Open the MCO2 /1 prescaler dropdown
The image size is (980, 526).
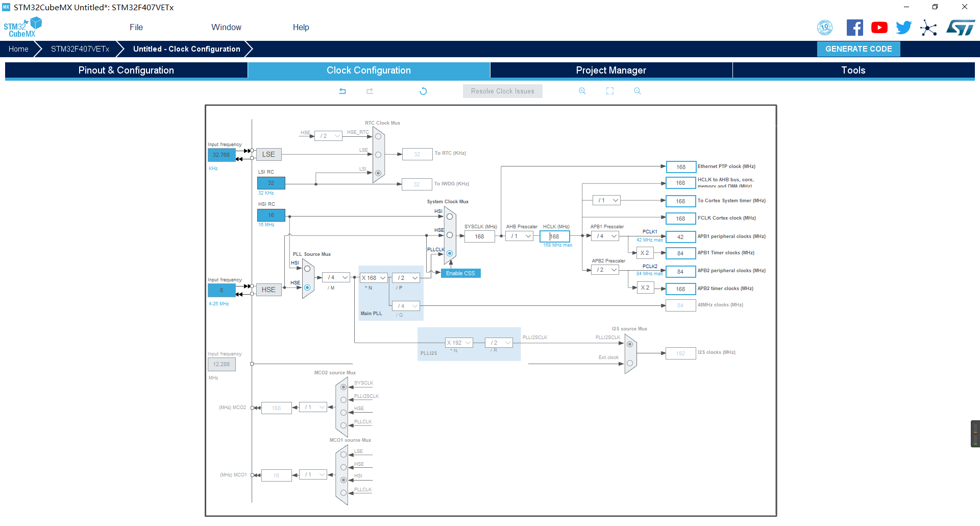pyautogui.click(x=313, y=407)
